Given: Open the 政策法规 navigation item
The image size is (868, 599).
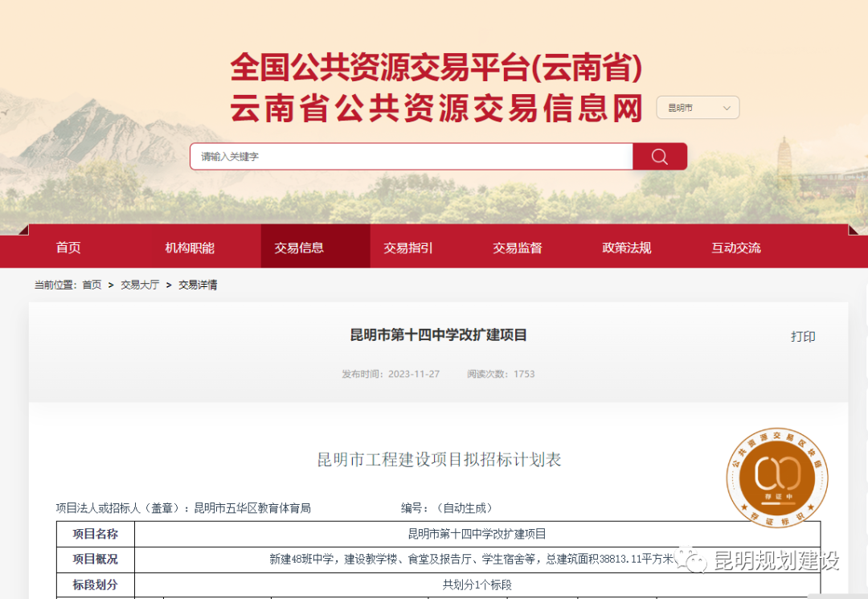Looking at the screenshot, I should [x=627, y=248].
